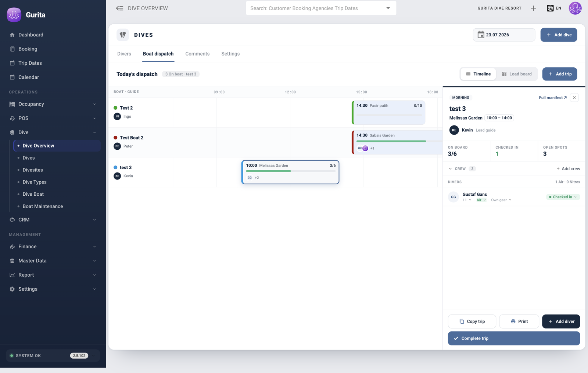Select the 14:30 Pasir putih trip card
The height and width of the screenshot is (373, 588).
(389, 113)
